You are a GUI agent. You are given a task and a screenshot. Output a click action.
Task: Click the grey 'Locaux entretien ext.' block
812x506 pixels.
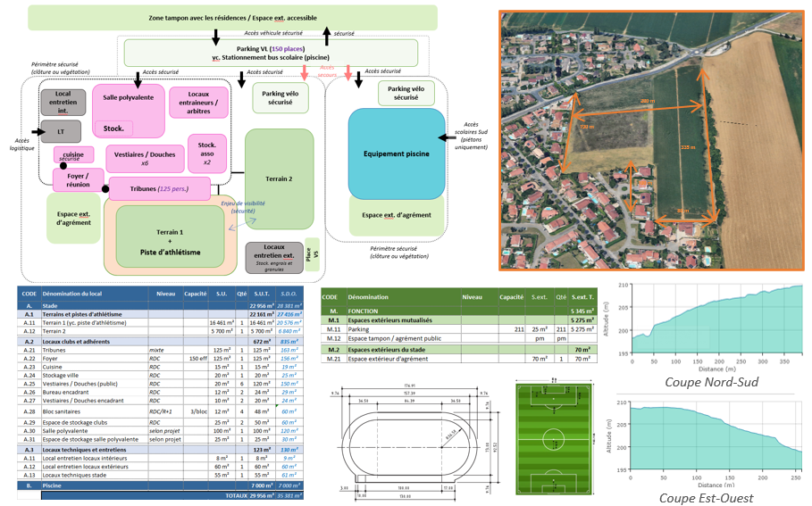click(x=274, y=258)
